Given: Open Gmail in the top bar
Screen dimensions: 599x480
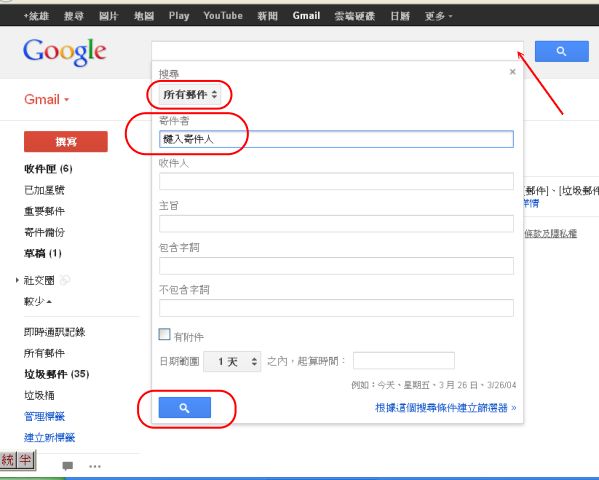Looking at the screenshot, I should [306, 16].
